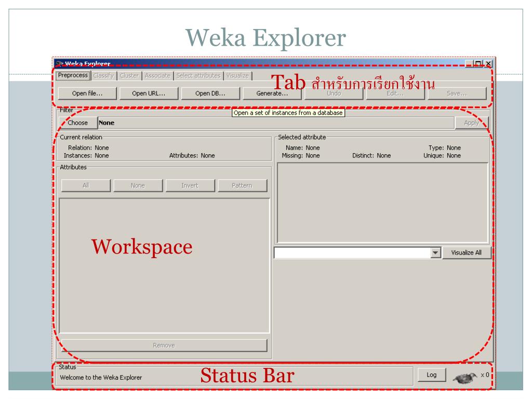Open the class attribute dropdown arrow

435,253
